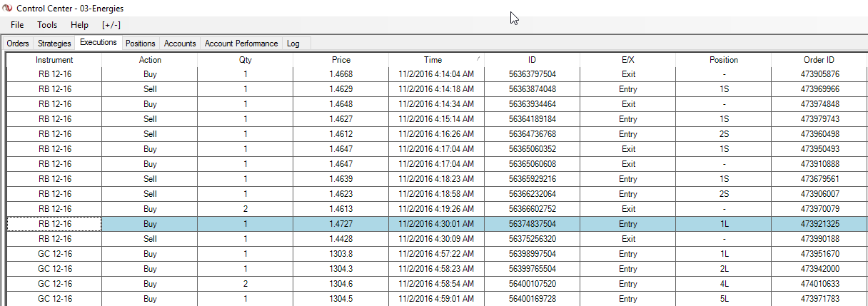Image resolution: width=868 pixels, height=306 pixels.
Task: Show the Log tab
Action: point(293,44)
